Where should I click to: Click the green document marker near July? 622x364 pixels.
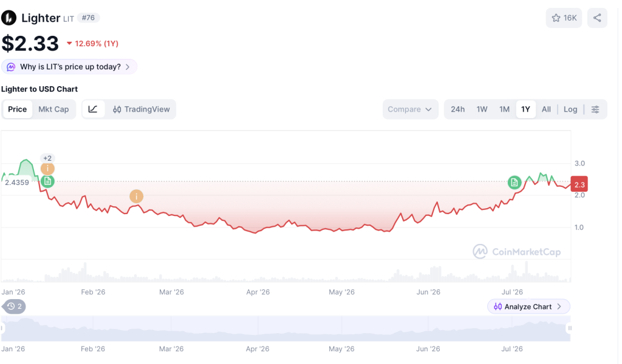tap(514, 183)
